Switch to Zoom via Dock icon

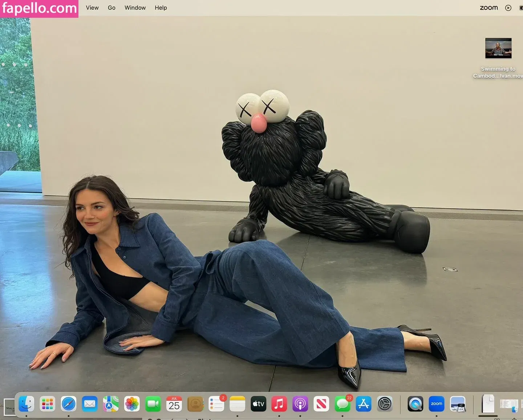click(436, 404)
